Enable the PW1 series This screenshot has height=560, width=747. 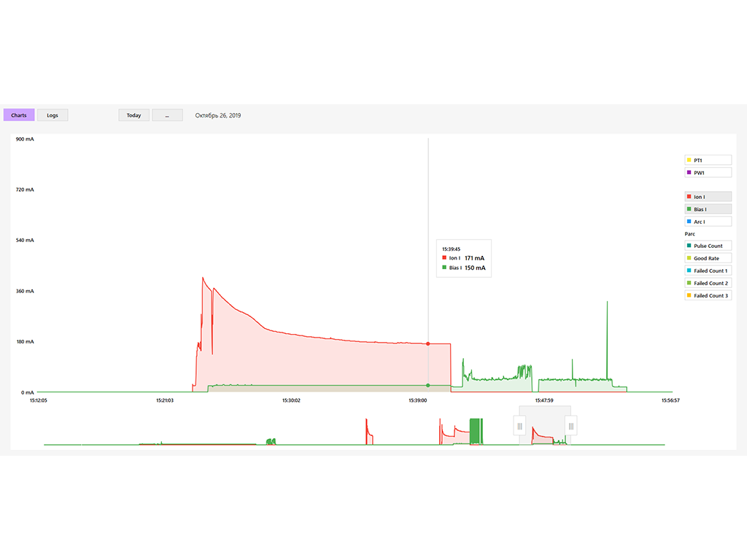[708, 173]
